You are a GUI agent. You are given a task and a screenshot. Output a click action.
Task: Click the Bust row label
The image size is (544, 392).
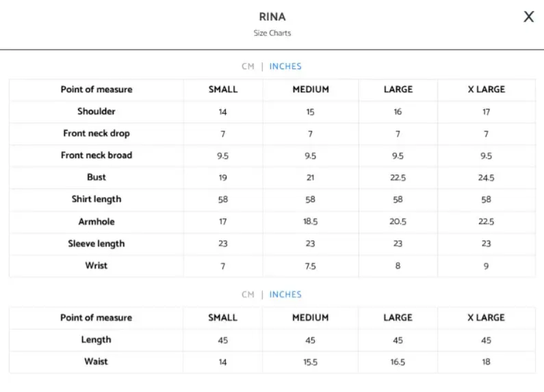(x=96, y=177)
